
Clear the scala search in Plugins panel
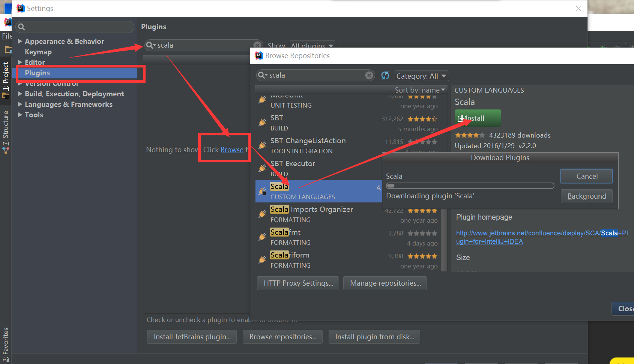[257, 45]
